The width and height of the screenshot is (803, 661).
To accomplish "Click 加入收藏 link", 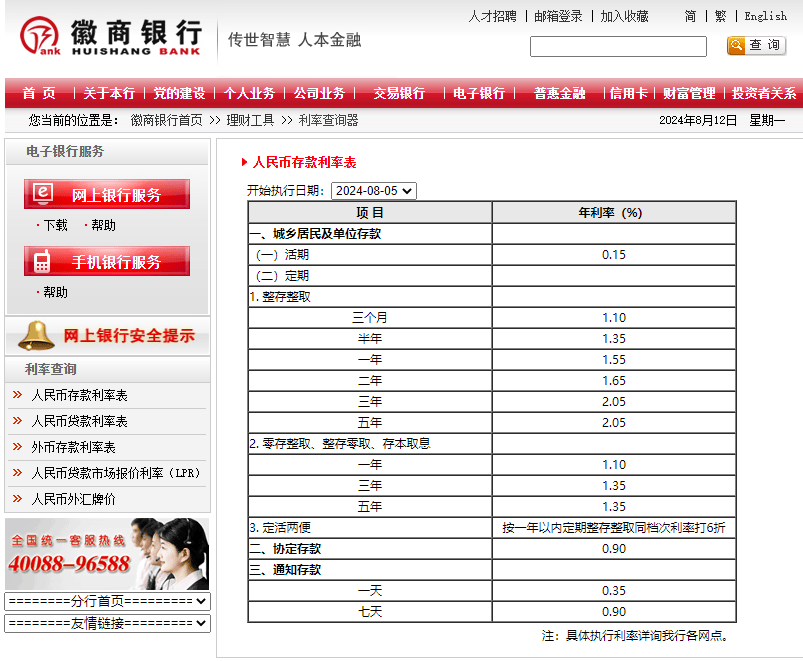I will 624,16.
